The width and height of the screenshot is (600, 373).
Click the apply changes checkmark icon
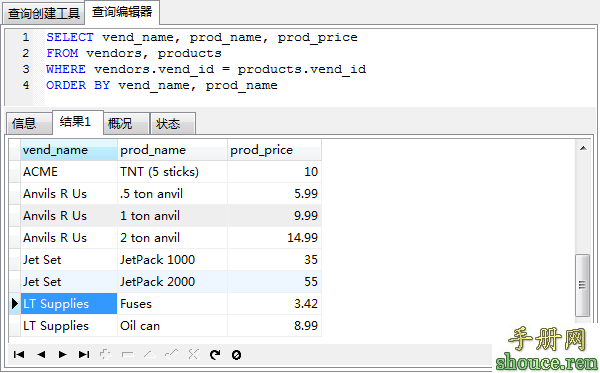tap(171, 355)
